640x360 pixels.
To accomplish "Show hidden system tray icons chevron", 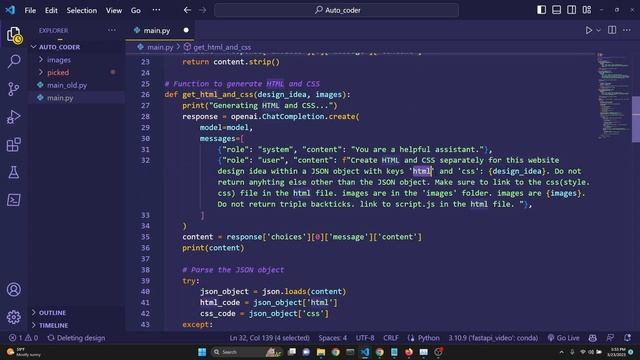I will pos(561,352).
